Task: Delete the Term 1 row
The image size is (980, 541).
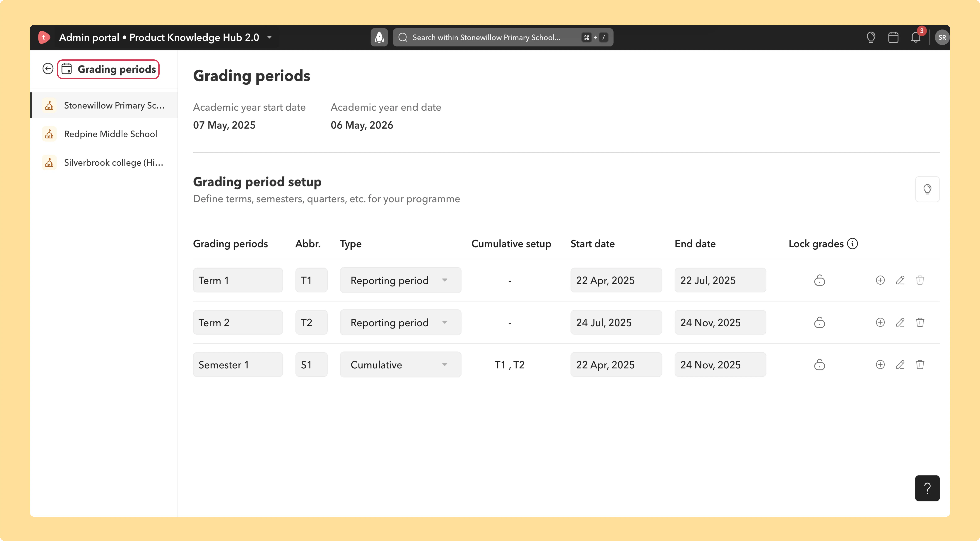Action: (x=920, y=280)
